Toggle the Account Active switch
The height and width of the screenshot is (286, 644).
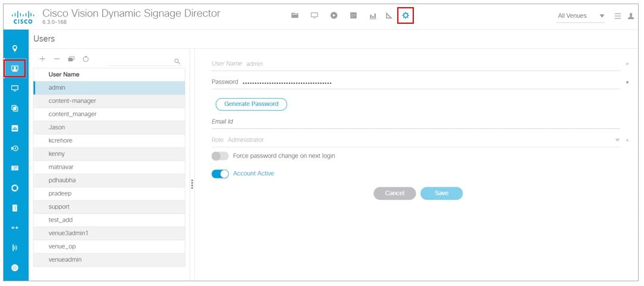[220, 174]
